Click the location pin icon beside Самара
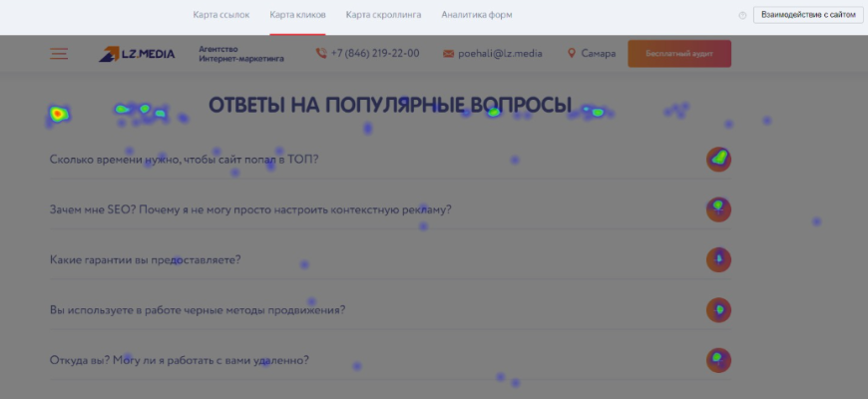 572,54
